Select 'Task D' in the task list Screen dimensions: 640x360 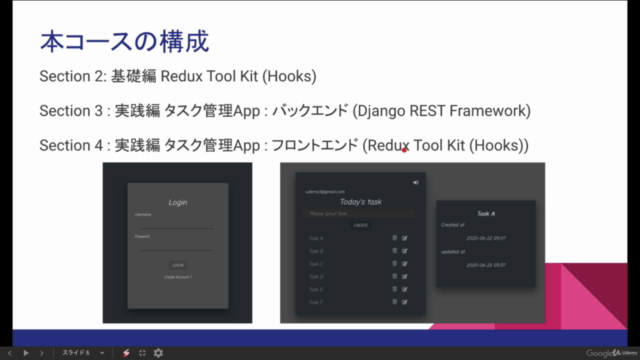click(x=316, y=277)
